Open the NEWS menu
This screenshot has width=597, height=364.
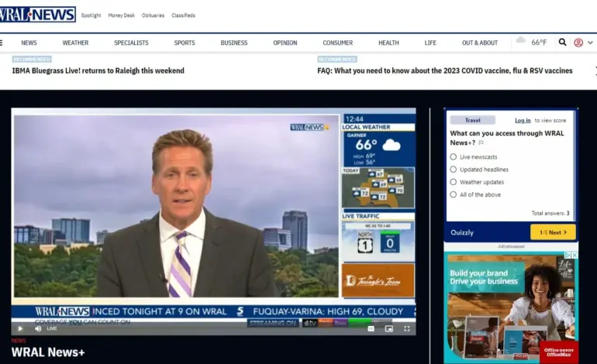click(29, 43)
